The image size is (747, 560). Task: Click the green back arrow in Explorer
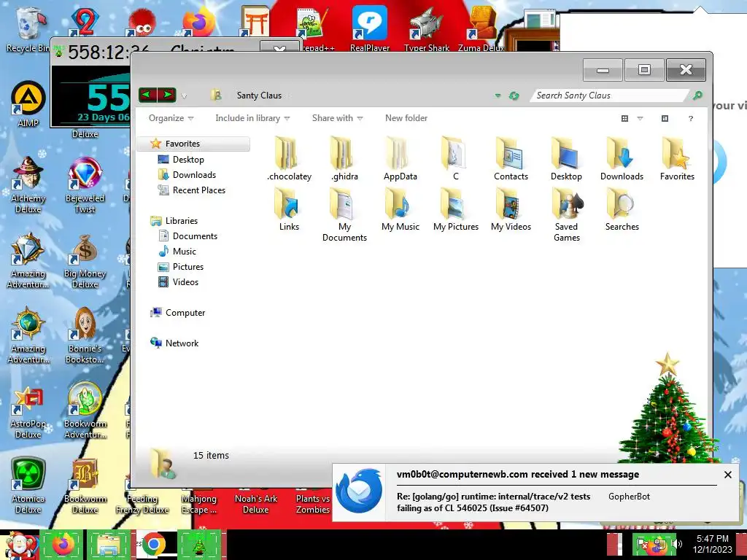(x=147, y=95)
